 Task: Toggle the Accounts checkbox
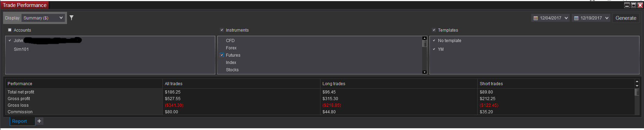tap(10, 30)
